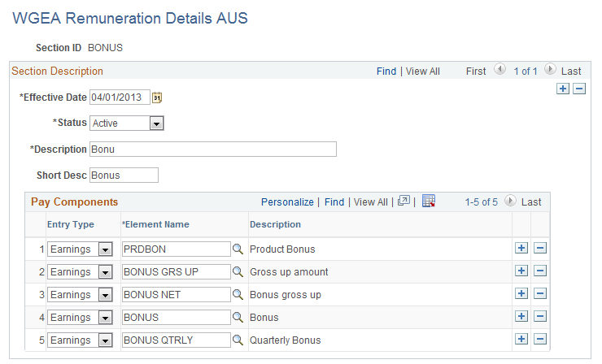
Task: Click Find in Section Description header
Action: 386,71
